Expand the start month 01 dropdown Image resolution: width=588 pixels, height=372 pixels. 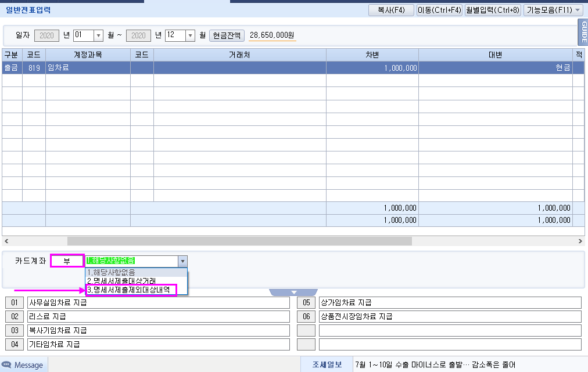coord(98,35)
